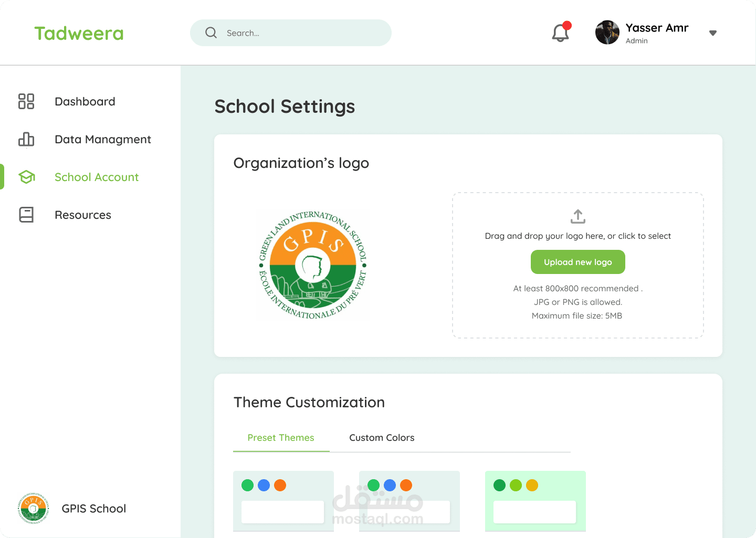Click the search magnifier icon
756x538 pixels.
[x=211, y=33]
